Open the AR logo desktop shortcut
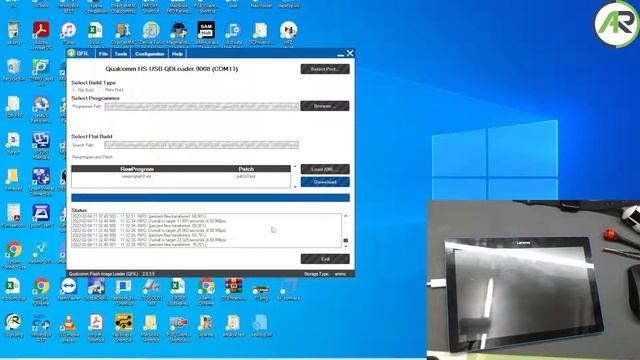 click(x=13, y=323)
